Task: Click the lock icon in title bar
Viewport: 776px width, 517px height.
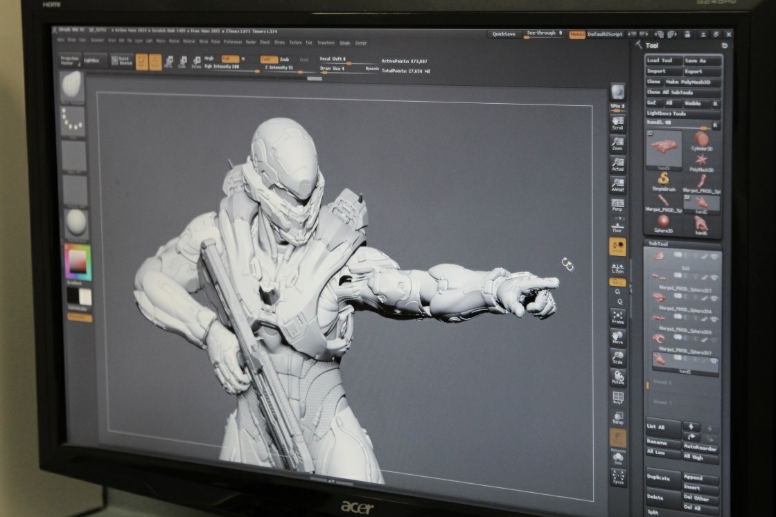Action: click(687, 34)
